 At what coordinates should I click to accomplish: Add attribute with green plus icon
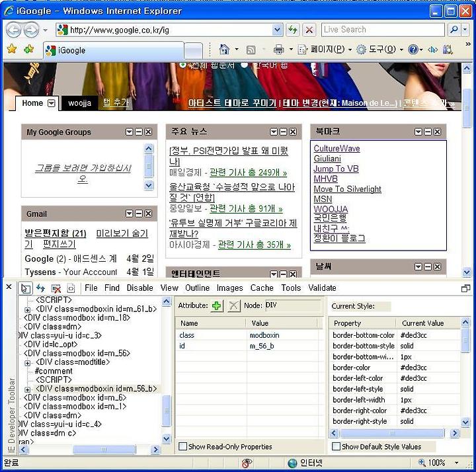217,305
